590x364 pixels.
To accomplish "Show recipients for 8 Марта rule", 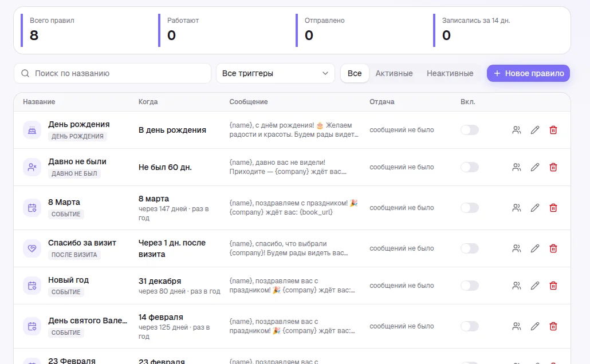I will tap(517, 208).
